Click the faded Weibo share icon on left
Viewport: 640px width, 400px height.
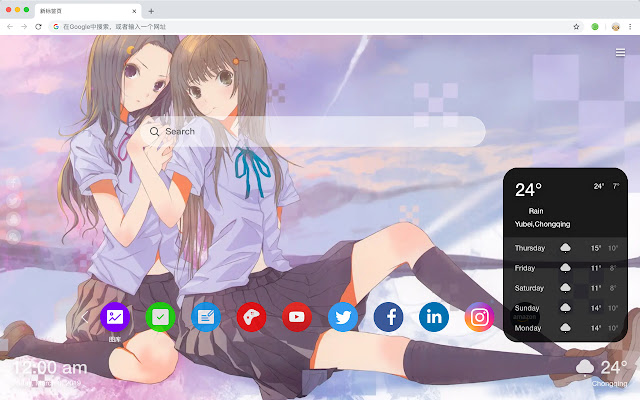click(13, 219)
